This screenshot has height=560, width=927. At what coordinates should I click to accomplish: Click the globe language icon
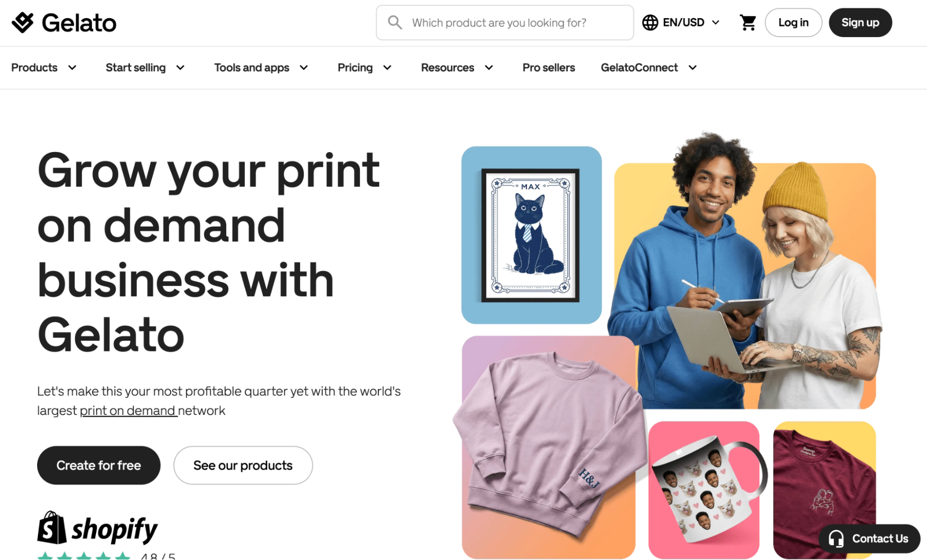[650, 22]
